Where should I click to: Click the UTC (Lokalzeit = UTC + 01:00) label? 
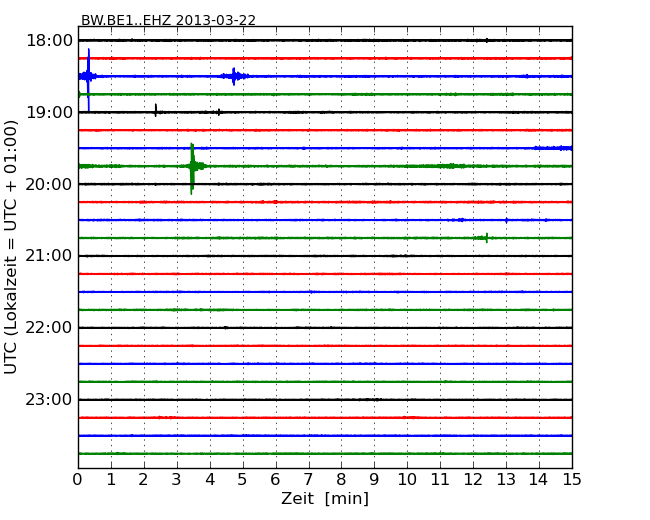coord(11,247)
